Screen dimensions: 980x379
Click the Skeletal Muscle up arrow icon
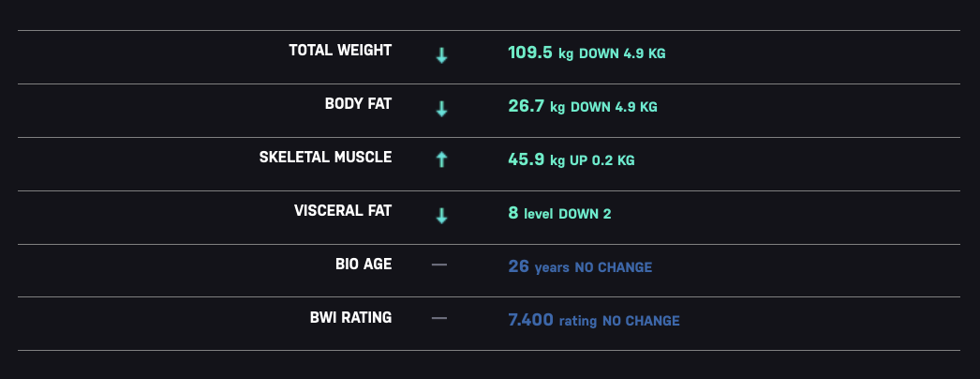point(441,159)
